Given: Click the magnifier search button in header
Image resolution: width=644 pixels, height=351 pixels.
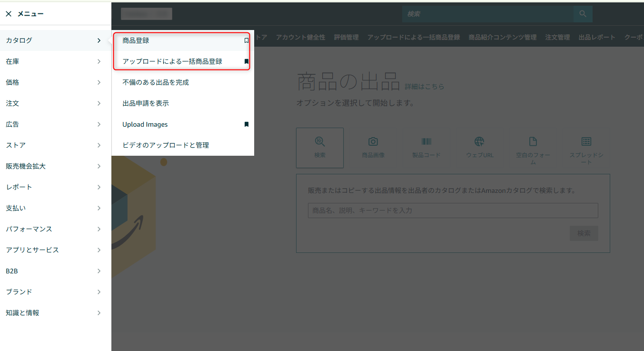Looking at the screenshot, I should click(583, 14).
